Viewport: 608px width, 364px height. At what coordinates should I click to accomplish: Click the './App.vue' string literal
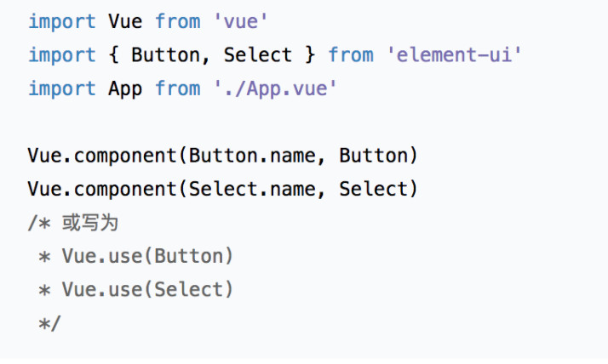click(275, 89)
